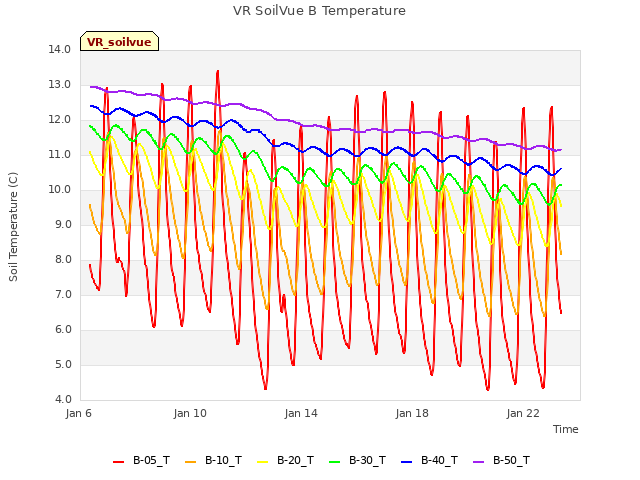Toggle the B-40_T legend entry
This screenshot has height=480, width=640.
429,460
